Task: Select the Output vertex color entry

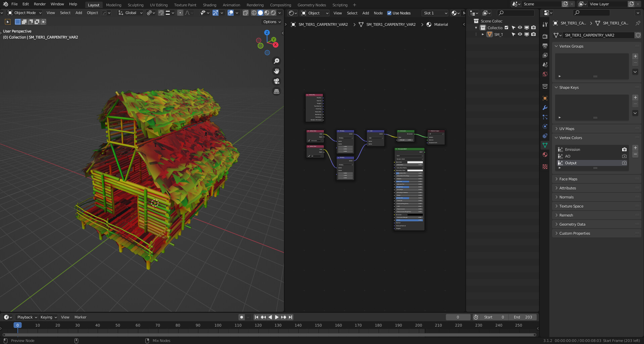Action: [x=571, y=163]
